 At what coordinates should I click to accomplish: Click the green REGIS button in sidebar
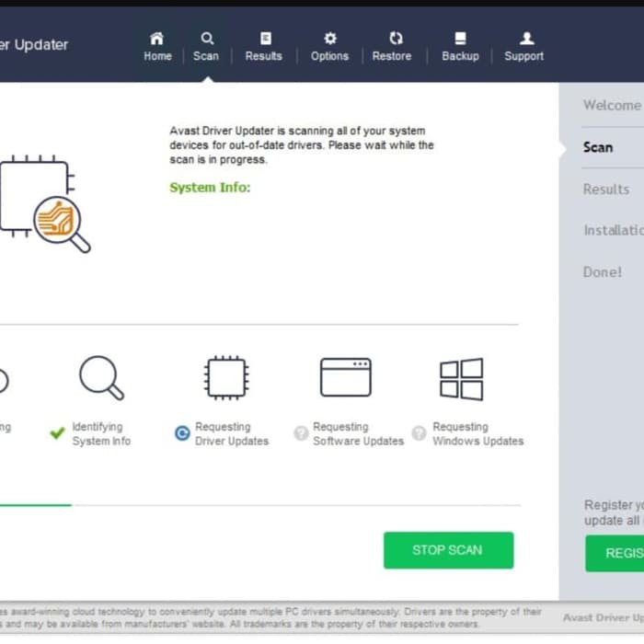tap(615, 553)
